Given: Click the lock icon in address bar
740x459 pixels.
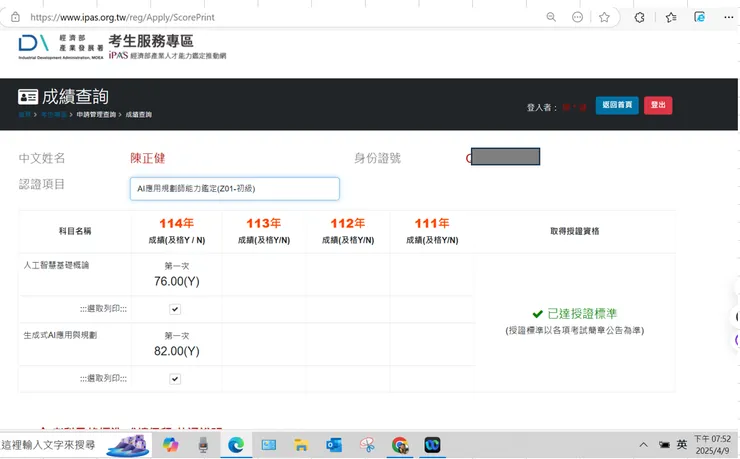Looking at the screenshot, I should tap(15, 17).
